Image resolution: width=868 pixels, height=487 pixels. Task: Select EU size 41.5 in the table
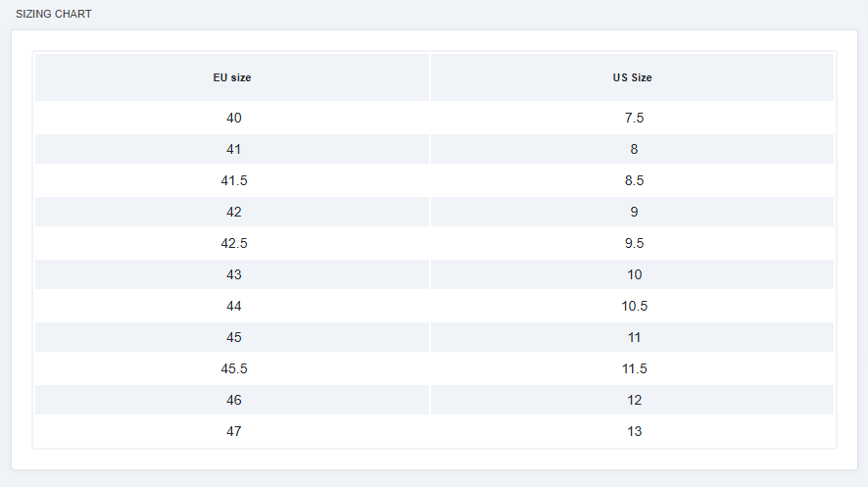tap(233, 180)
